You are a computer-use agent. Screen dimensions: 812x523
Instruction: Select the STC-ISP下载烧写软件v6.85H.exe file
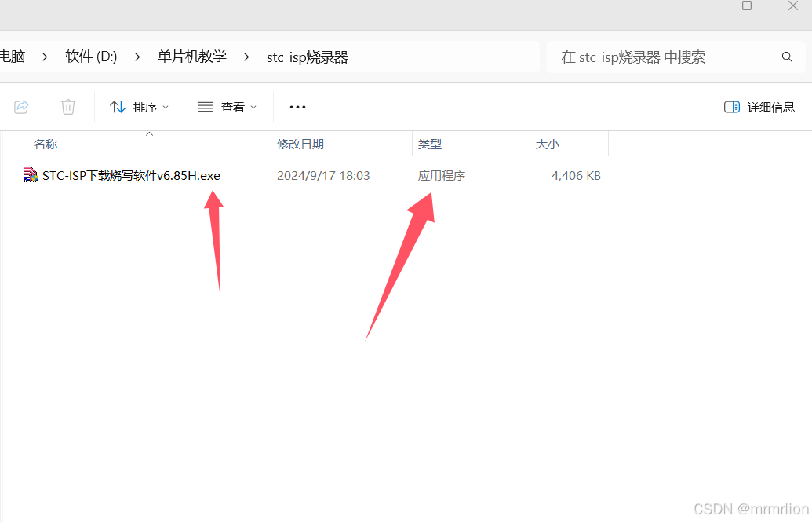131,176
